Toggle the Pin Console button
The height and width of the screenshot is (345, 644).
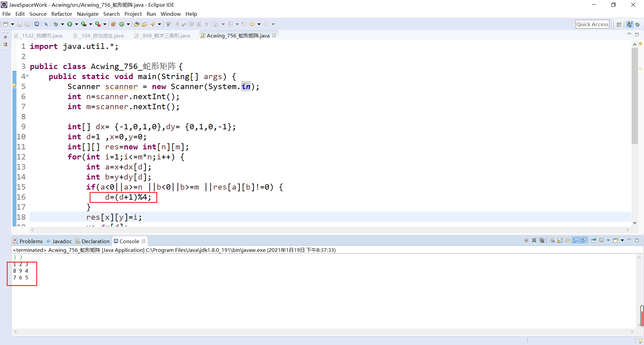(594, 240)
